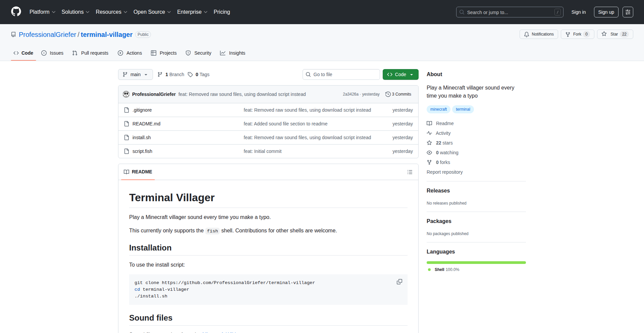View the 1 Branch list
The width and height of the screenshot is (644, 333).
click(171, 74)
